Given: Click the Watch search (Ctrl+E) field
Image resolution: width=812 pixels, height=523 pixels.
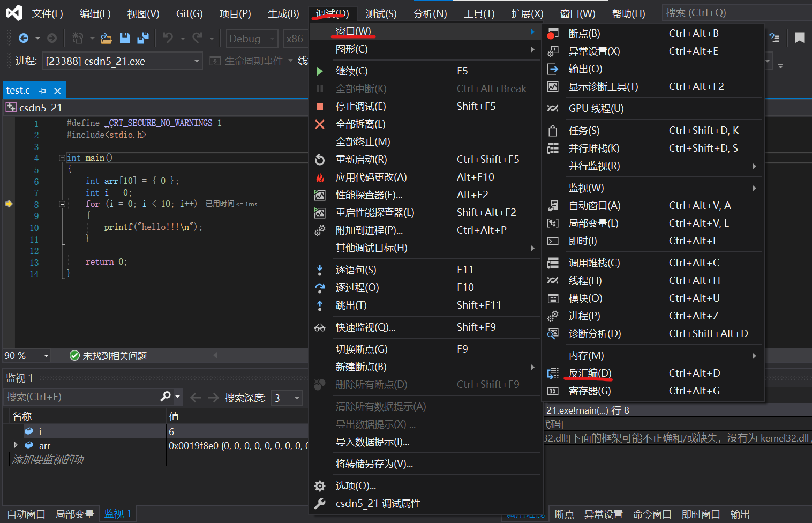Looking at the screenshot, I should pos(80,397).
